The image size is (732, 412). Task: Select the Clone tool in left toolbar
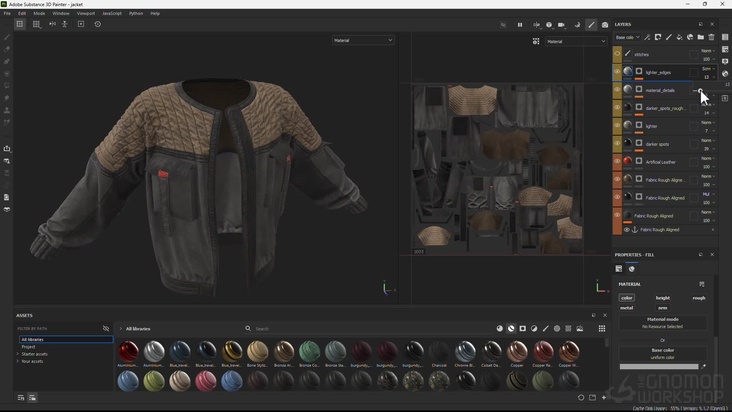[7, 110]
